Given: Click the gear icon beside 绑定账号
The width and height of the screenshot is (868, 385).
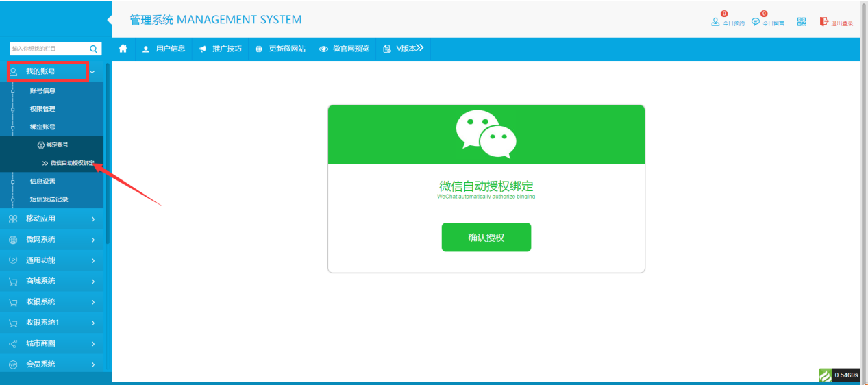Looking at the screenshot, I should [41, 145].
